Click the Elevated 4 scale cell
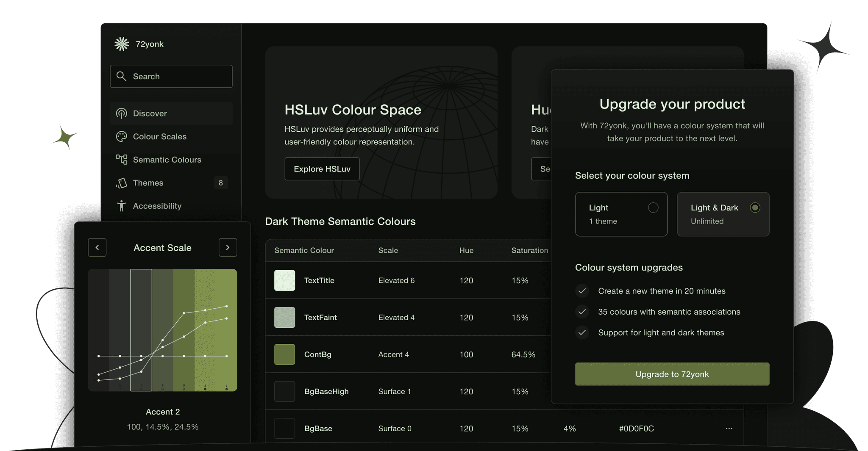 coord(396,318)
